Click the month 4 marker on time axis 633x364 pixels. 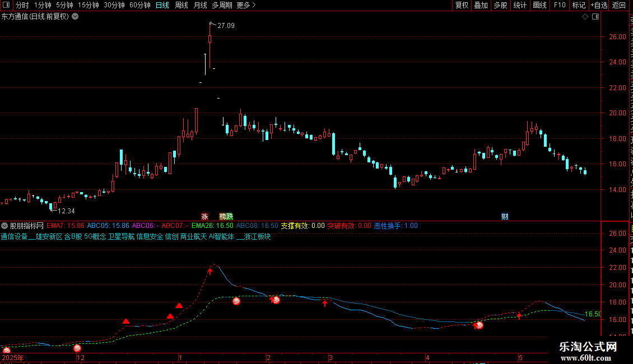tap(427, 357)
